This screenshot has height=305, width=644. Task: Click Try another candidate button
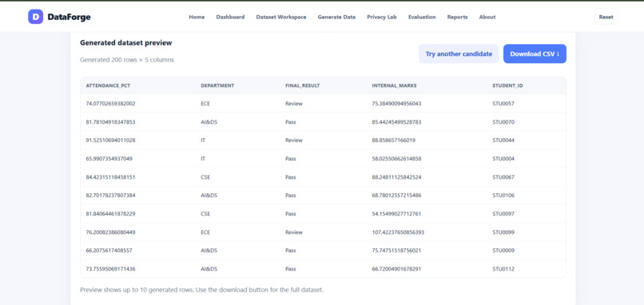459,53
